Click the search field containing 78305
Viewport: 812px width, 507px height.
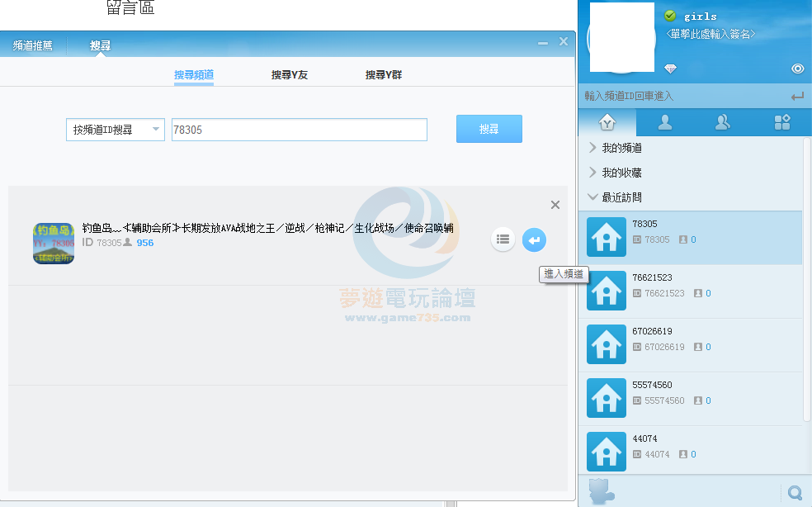click(299, 130)
